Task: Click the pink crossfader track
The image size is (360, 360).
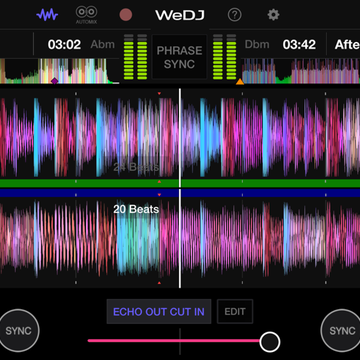Action: click(x=174, y=341)
